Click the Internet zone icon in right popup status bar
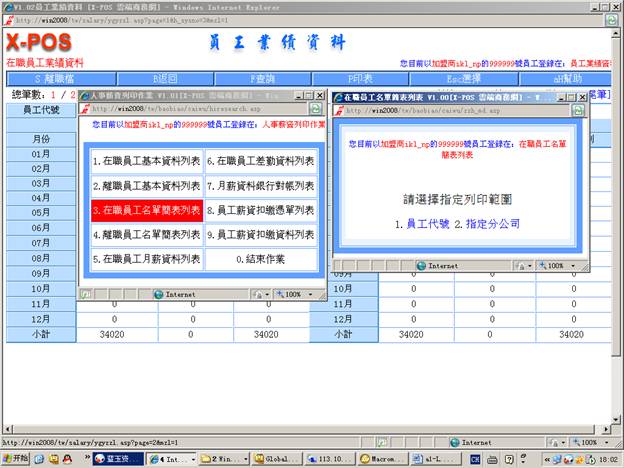624x468 pixels. pos(421,266)
